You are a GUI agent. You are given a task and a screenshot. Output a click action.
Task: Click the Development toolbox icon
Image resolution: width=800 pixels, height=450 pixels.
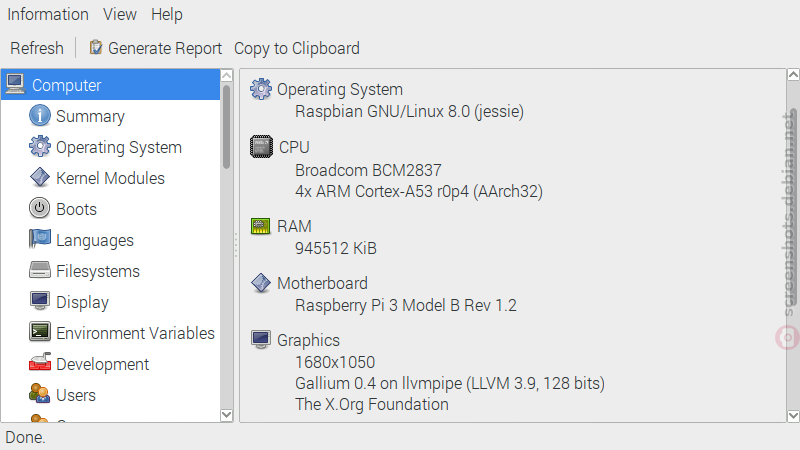pyautogui.click(x=40, y=363)
